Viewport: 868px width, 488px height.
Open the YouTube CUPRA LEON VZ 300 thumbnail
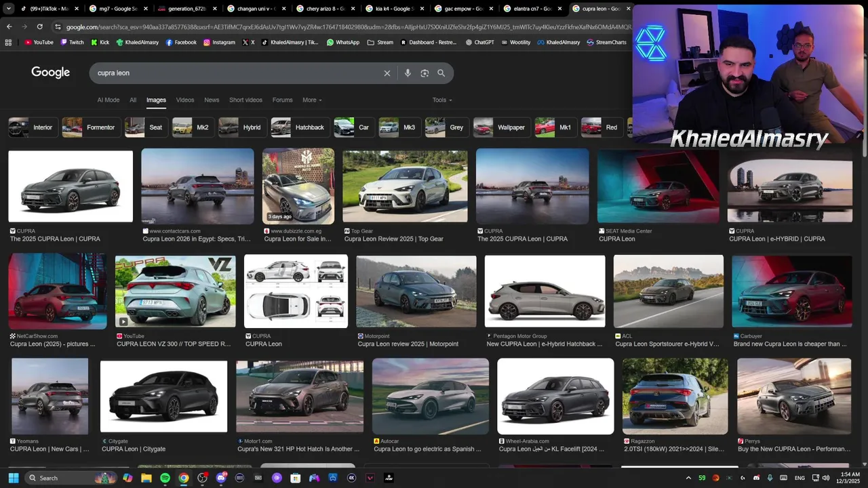coord(175,291)
